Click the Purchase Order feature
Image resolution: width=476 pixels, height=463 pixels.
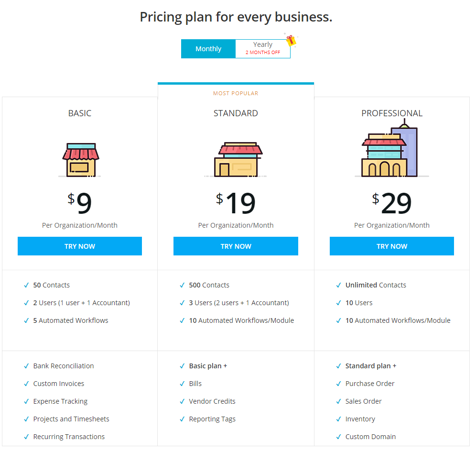point(370,384)
